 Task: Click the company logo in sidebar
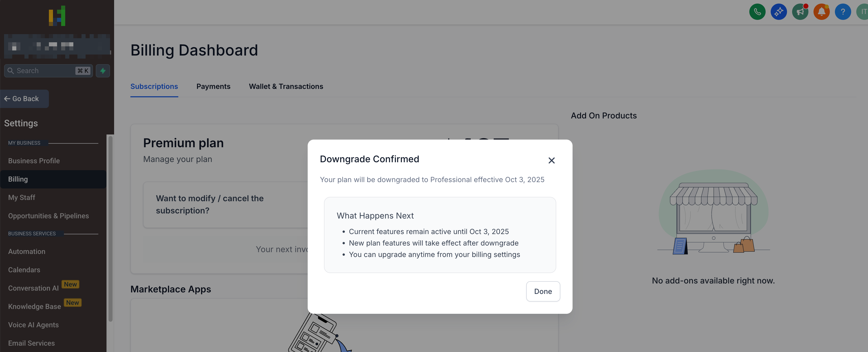57,16
